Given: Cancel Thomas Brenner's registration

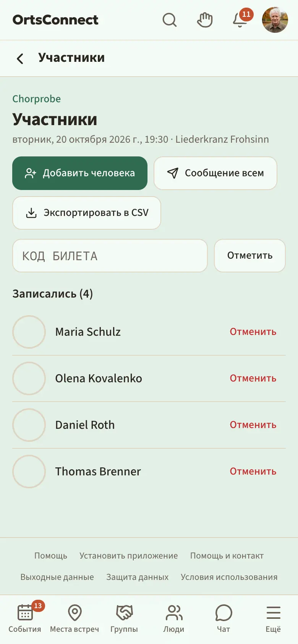Looking at the screenshot, I should pyautogui.click(x=253, y=472).
